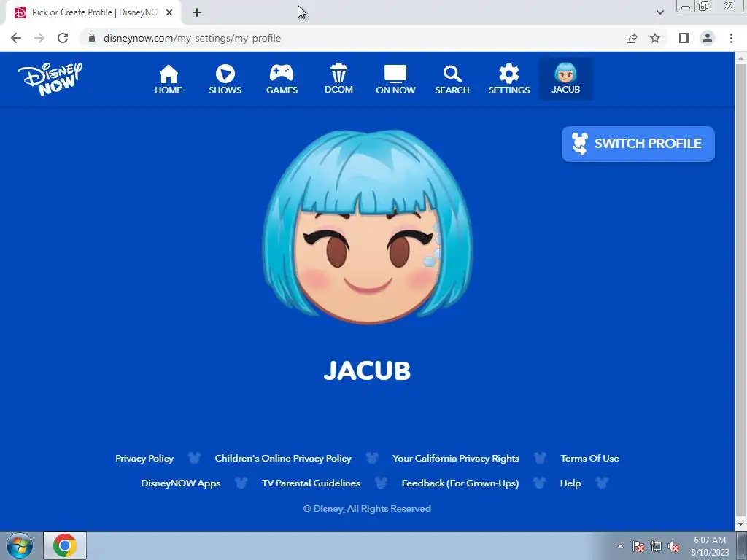Close the Pick or Create Profile tab
This screenshot has height=560, width=747.
pos(169,12)
